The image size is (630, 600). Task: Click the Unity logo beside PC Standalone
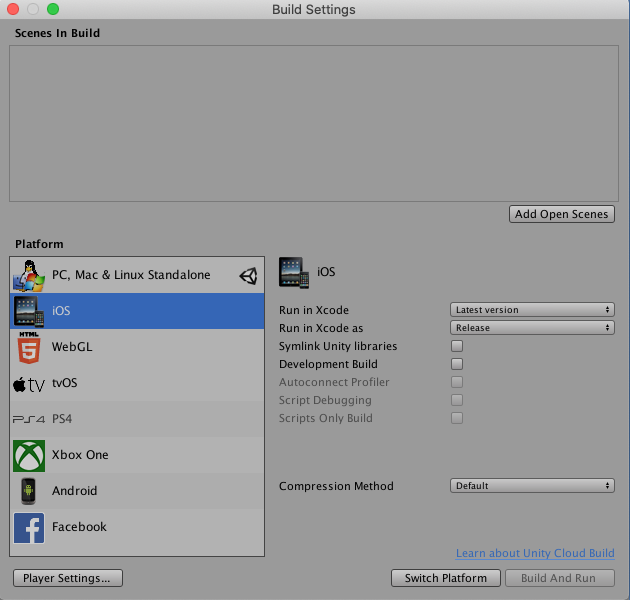[248, 276]
